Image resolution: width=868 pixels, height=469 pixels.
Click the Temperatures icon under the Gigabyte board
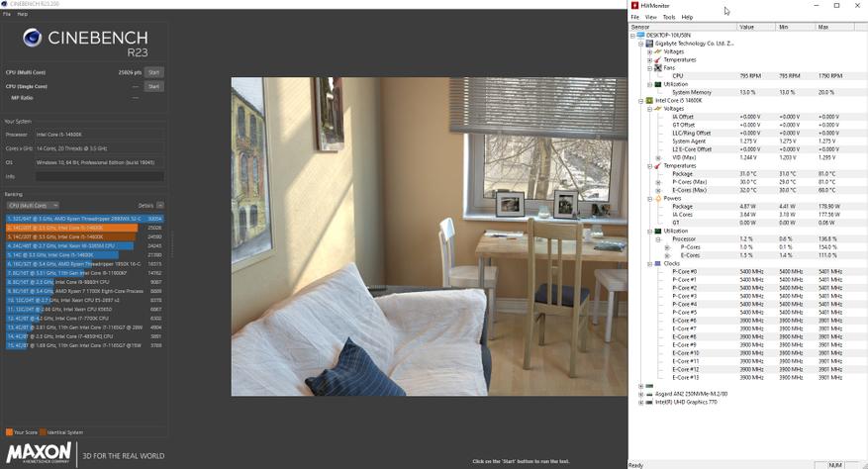coord(657,59)
